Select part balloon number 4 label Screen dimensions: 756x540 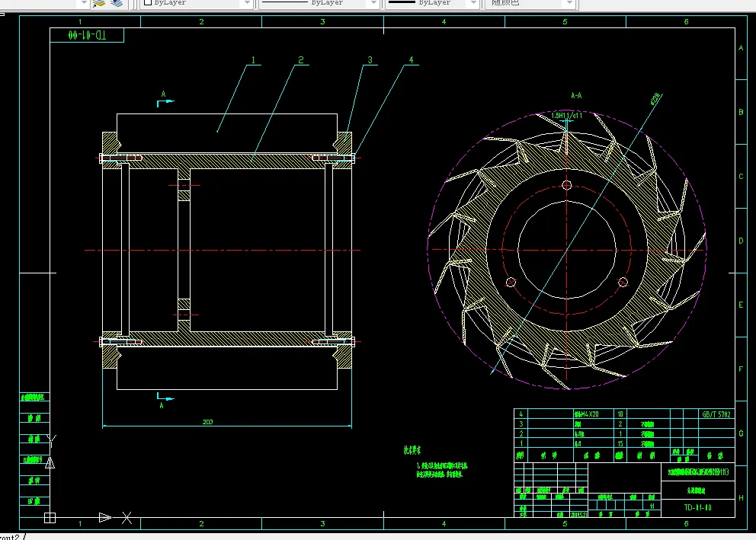411,59
